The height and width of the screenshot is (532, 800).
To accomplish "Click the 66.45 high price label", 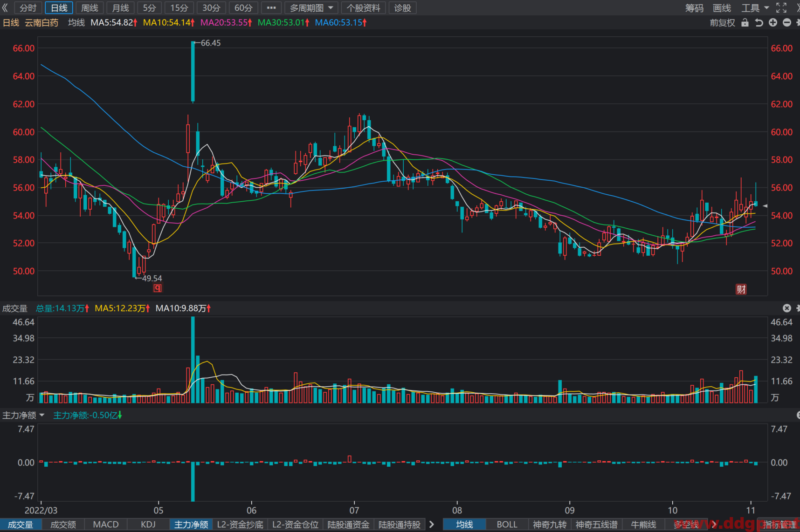I will pyautogui.click(x=211, y=43).
